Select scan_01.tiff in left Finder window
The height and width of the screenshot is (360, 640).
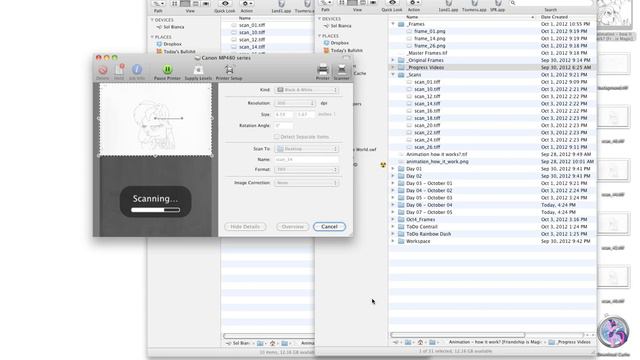[252, 25]
